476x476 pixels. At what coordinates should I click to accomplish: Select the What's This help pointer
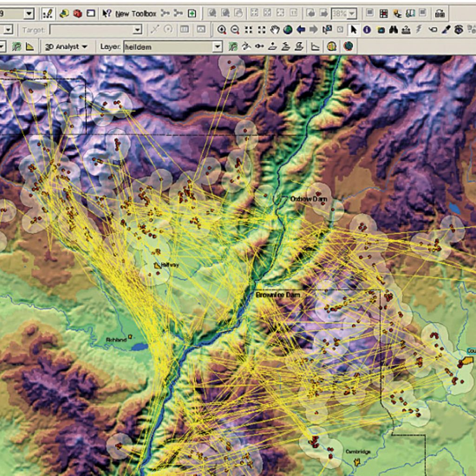106,13
